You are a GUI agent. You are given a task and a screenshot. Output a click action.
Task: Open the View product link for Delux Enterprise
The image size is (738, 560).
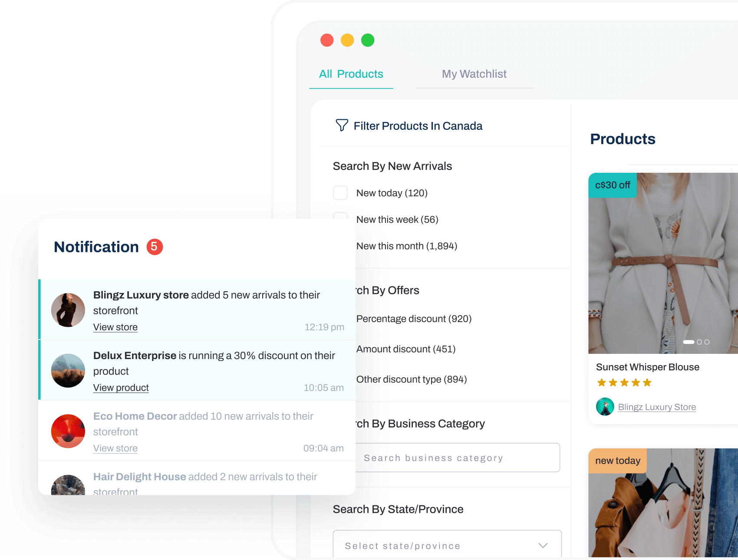coord(121,388)
